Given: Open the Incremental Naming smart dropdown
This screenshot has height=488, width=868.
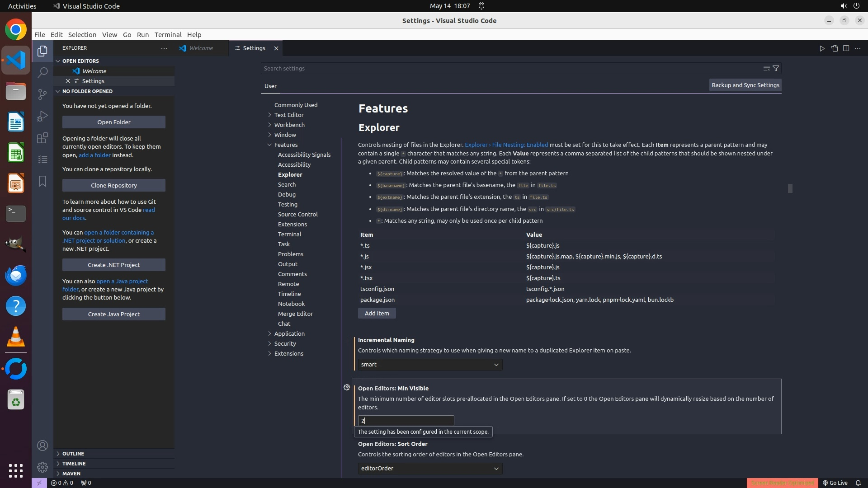Looking at the screenshot, I should coord(429,365).
